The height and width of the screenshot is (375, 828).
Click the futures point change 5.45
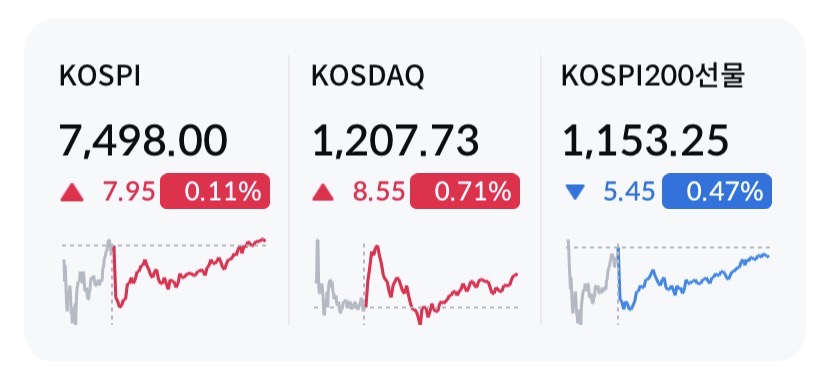pyautogui.click(x=629, y=192)
